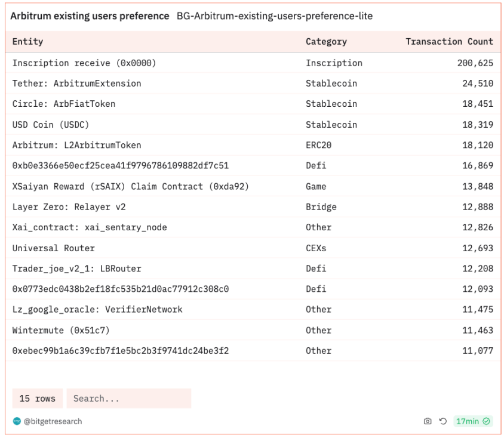Sort by Transaction Count column header
504x438 pixels.
click(449, 42)
